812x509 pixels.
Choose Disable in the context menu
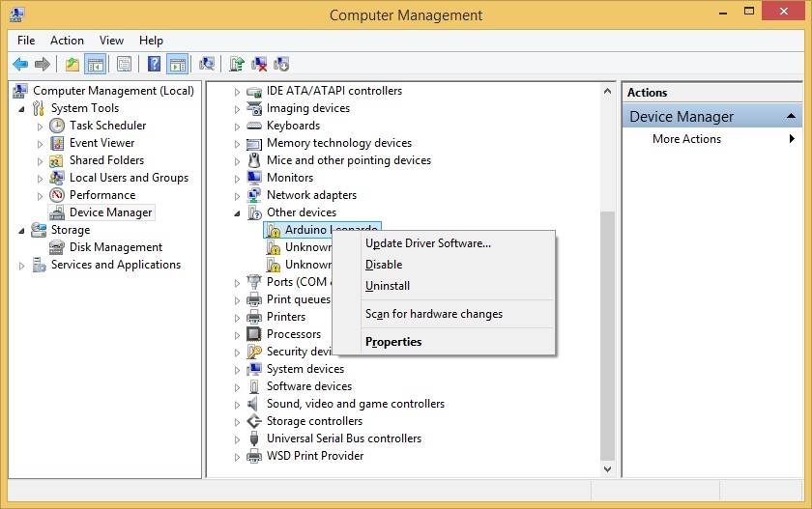pos(444,265)
